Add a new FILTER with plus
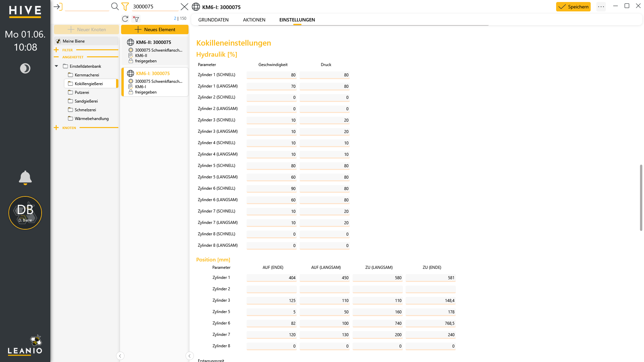The width and height of the screenshot is (644, 362). 56,50
